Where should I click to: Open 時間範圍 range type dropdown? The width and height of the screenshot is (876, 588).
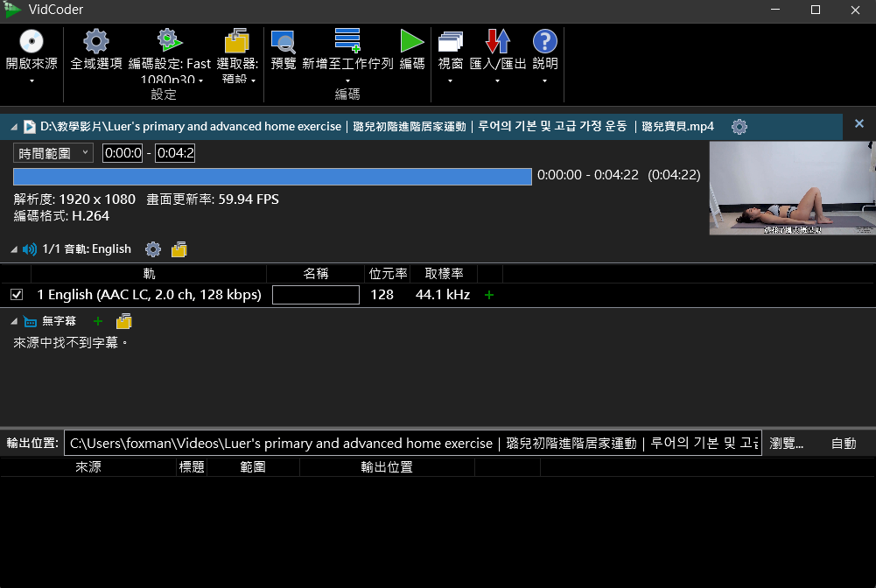coord(53,153)
